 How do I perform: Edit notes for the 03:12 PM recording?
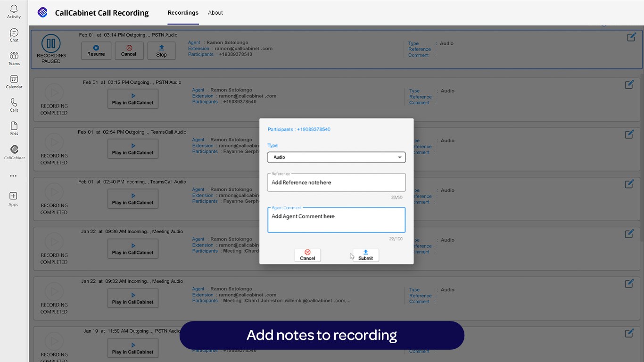[x=629, y=84]
